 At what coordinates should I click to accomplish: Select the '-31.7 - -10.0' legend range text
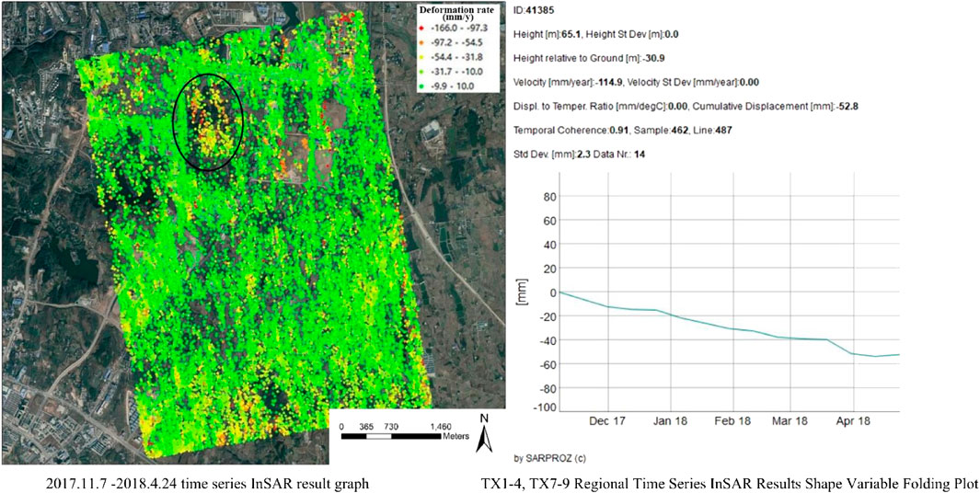click(455, 72)
